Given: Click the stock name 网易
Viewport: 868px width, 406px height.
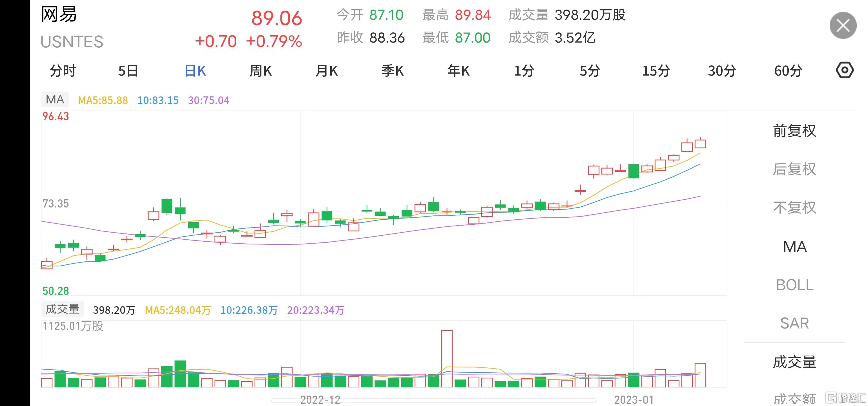Looking at the screenshot, I should 59,14.
